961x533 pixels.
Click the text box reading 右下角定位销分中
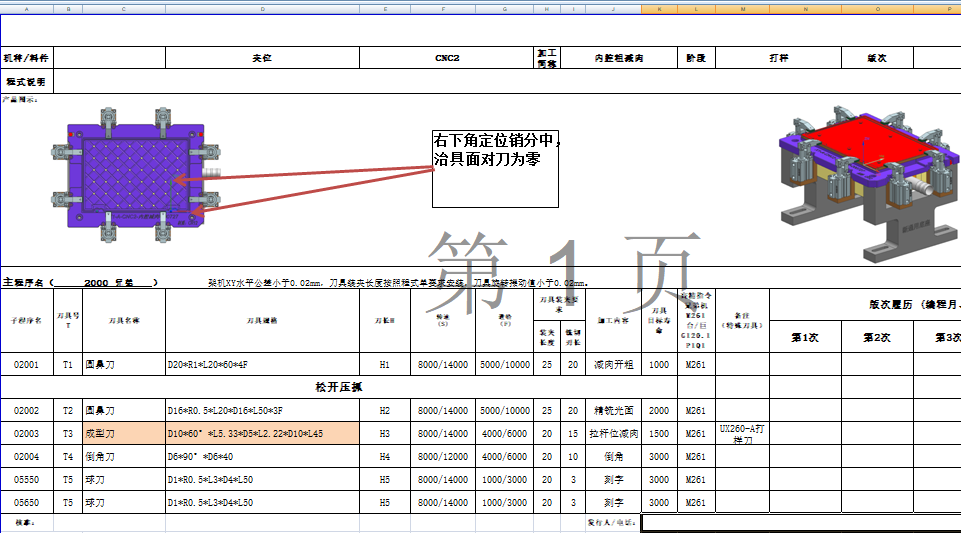coord(495,168)
